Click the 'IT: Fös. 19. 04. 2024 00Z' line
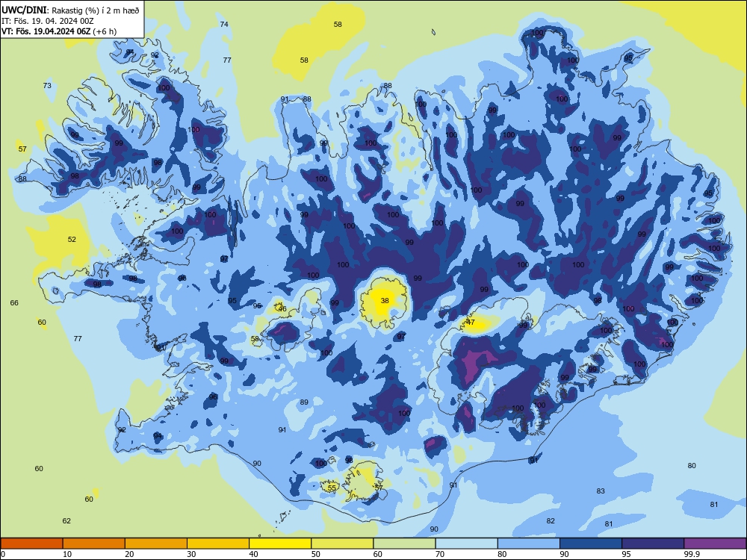This screenshot has height=560, width=747. point(48,21)
